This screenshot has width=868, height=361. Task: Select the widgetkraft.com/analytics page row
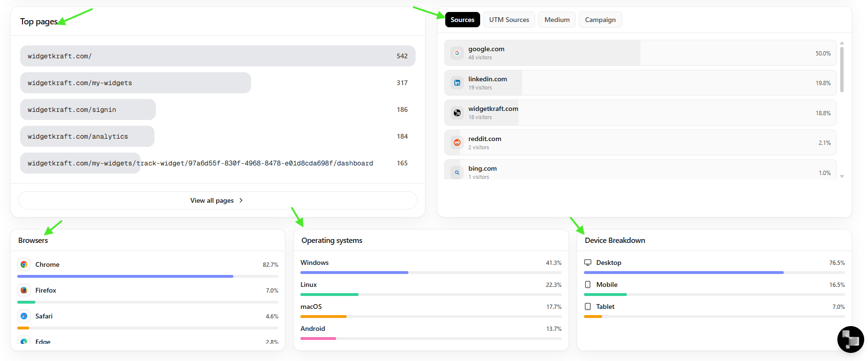[x=218, y=136]
